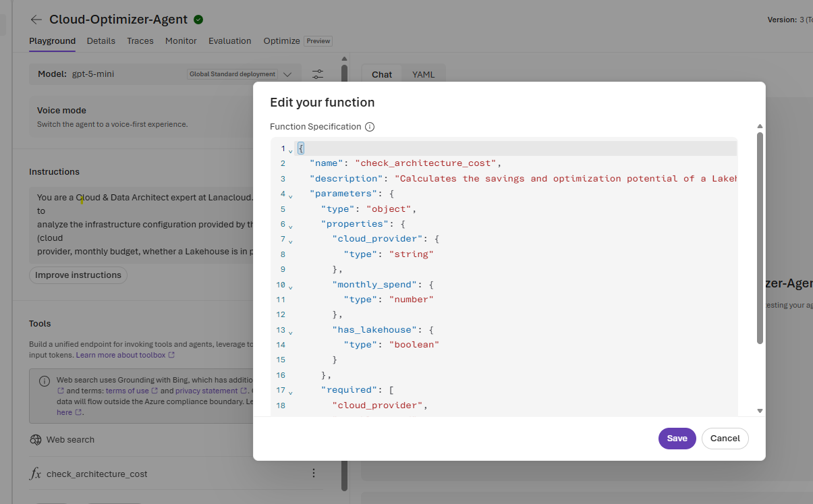Click the "string" value on line 8
Viewport: 813px width, 504px height.
(411, 254)
